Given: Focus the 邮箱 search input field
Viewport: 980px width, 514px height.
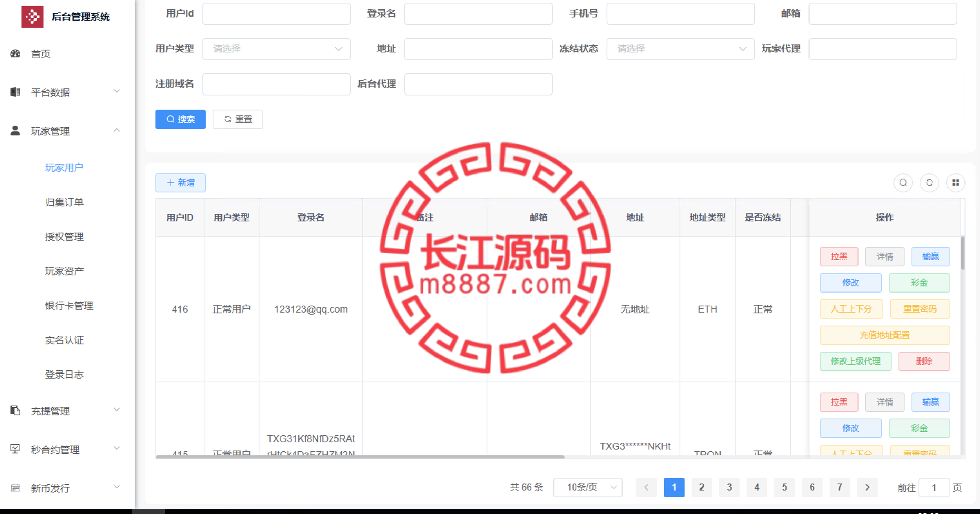Looking at the screenshot, I should (x=883, y=14).
